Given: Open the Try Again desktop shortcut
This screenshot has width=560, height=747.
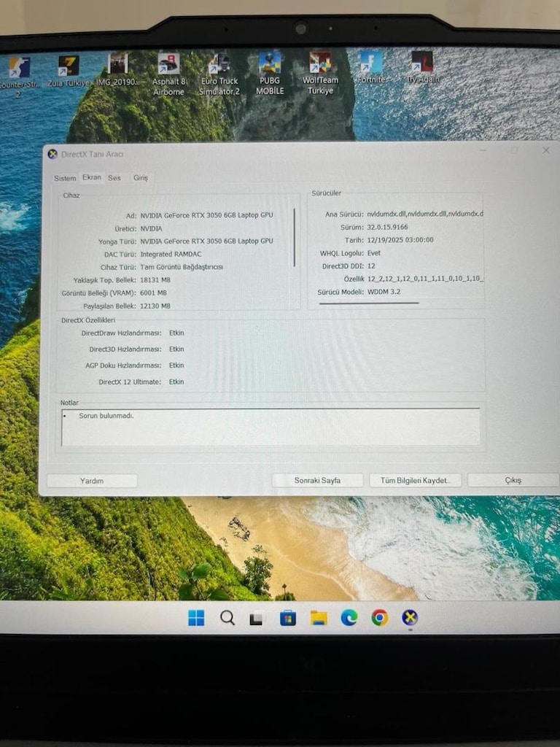Looking at the screenshot, I should click(422, 67).
